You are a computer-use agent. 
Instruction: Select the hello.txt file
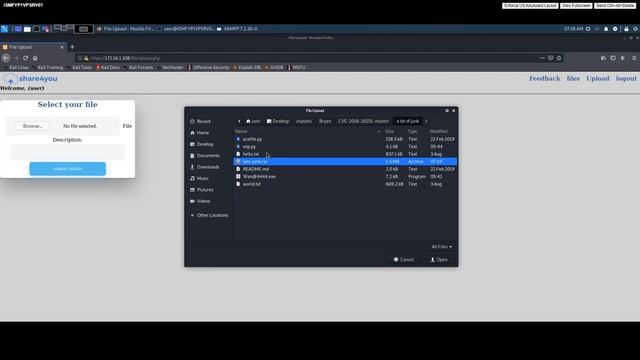[x=345, y=154]
